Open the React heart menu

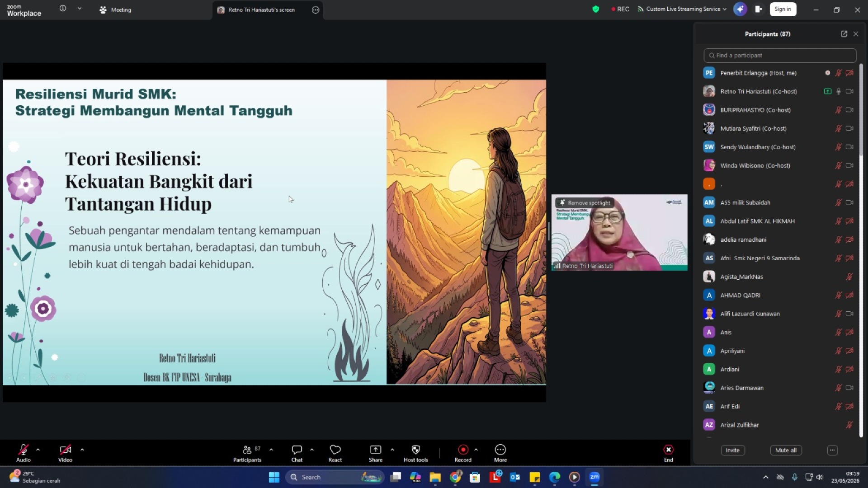335,453
